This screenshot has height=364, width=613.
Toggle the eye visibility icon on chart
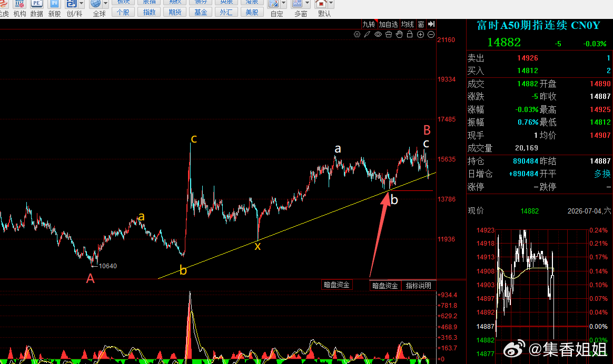coord(378,34)
